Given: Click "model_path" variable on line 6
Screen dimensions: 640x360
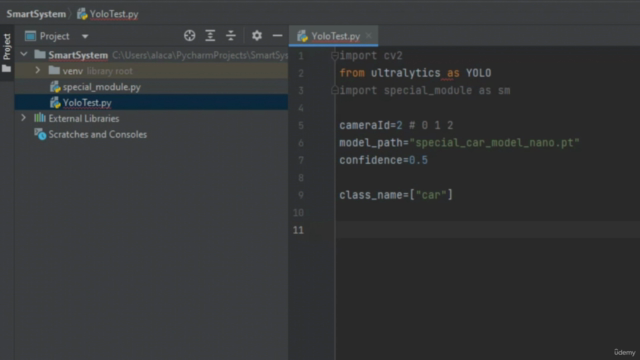Looking at the screenshot, I should [x=371, y=143].
